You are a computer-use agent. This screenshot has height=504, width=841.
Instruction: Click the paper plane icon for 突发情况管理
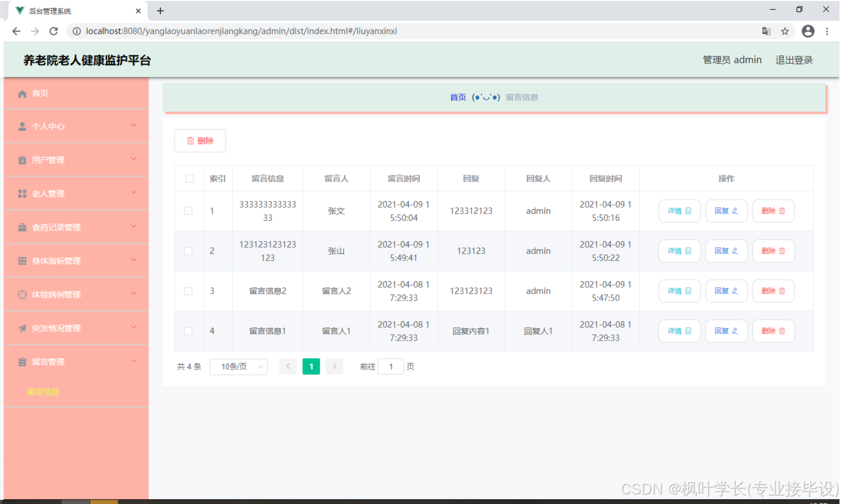click(22, 328)
